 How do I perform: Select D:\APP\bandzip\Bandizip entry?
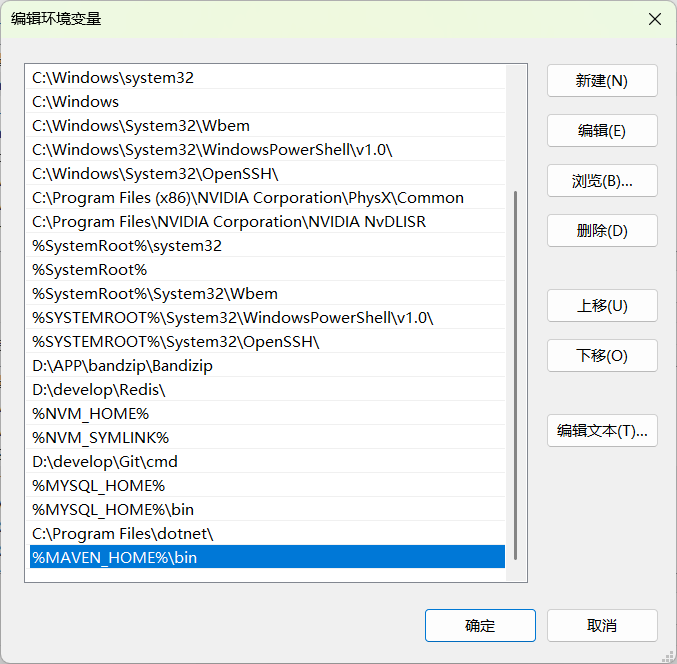pyautogui.click(x=267, y=366)
